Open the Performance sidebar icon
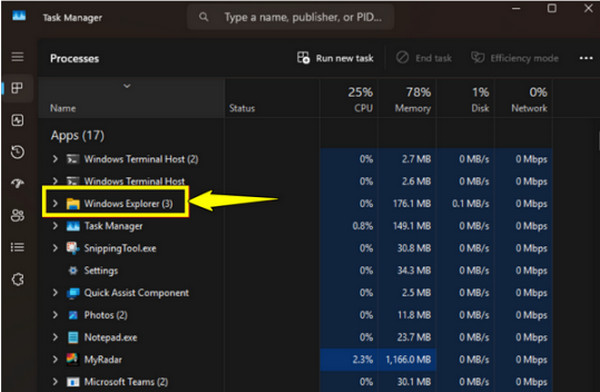This screenshot has width=600, height=392. click(17, 120)
